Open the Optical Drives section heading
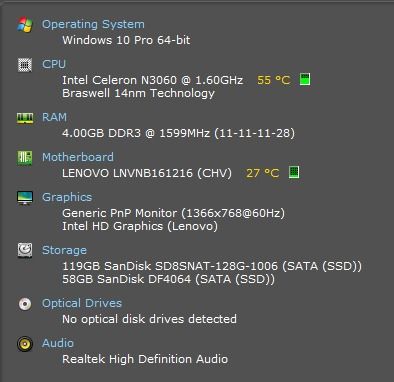Image resolution: width=394 pixels, height=382 pixels. [82, 303]
